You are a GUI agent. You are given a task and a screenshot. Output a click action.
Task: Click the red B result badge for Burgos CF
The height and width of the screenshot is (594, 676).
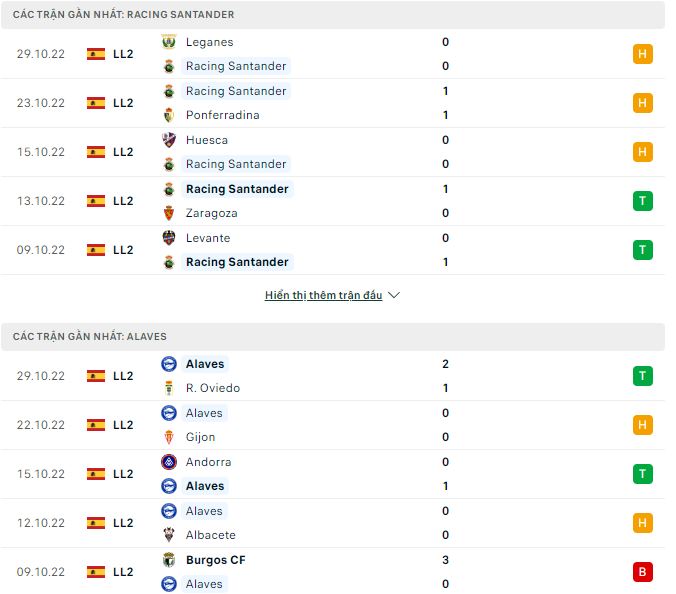click(x=642, y=572)
